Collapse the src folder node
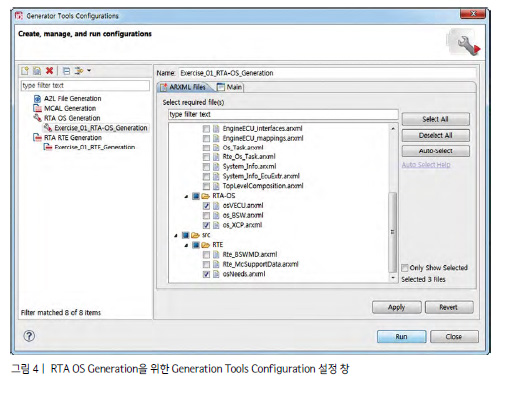Screen dimensions: 522x400 pos(176,236)
